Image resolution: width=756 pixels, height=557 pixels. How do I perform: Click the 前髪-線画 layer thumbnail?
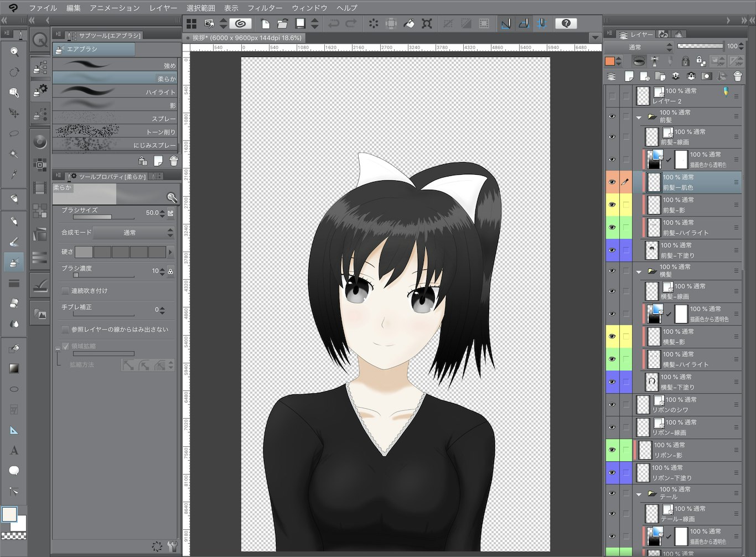(651, 137)
